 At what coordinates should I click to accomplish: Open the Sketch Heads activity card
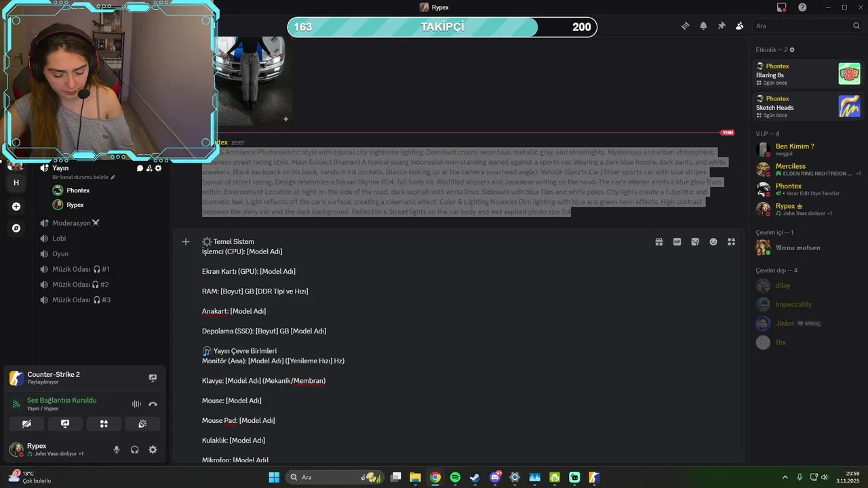[808, 106]
